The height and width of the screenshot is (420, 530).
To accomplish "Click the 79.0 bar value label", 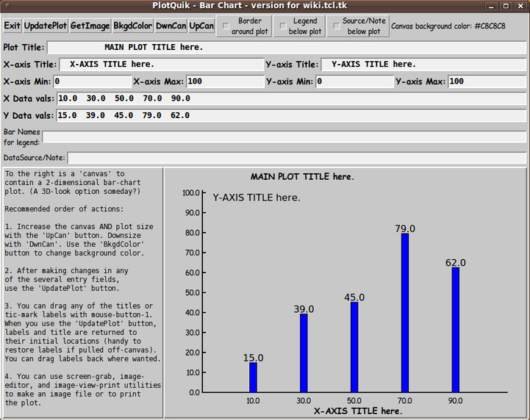I will (405, 228).
